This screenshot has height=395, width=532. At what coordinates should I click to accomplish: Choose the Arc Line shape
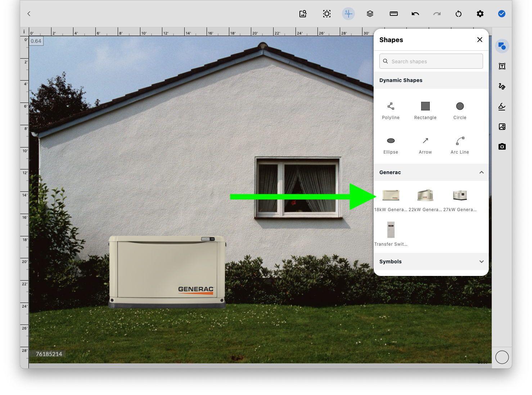(x=460, y=145)
